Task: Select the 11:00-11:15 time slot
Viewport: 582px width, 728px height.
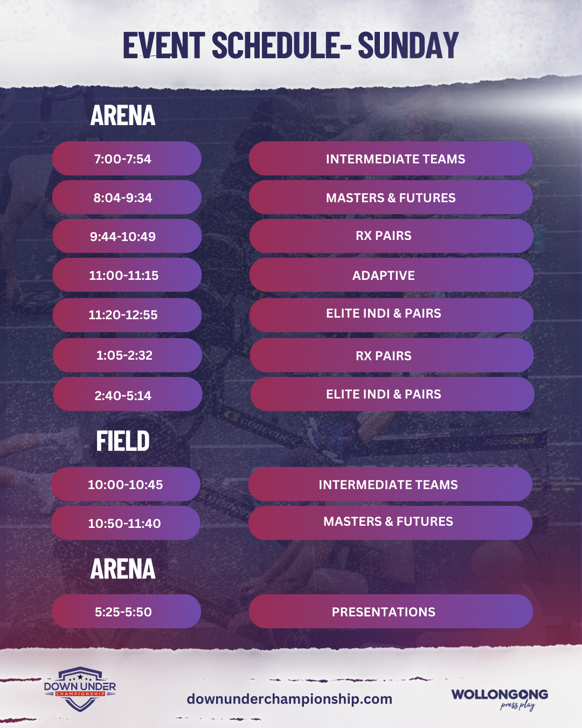Action: pyautogui.click(x=127, y=275)
